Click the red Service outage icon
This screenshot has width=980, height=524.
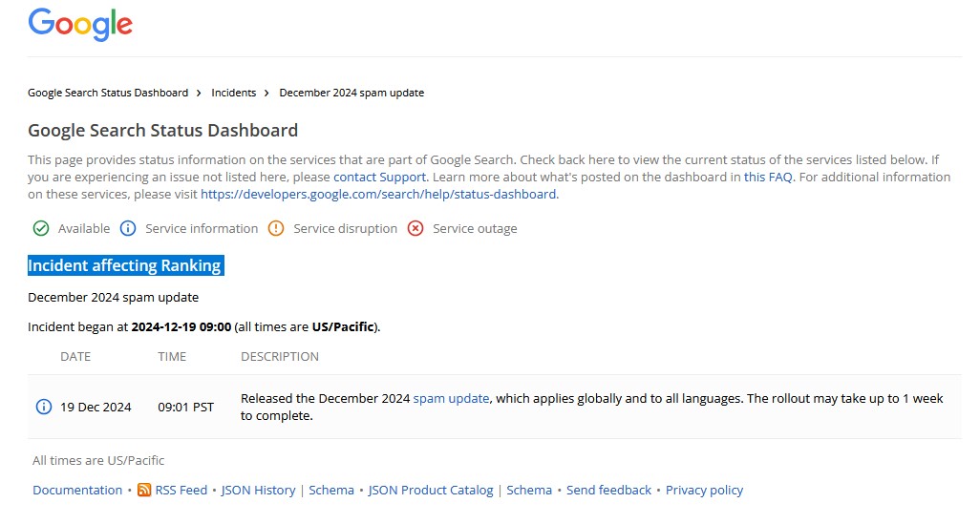[x=415, y=228]
